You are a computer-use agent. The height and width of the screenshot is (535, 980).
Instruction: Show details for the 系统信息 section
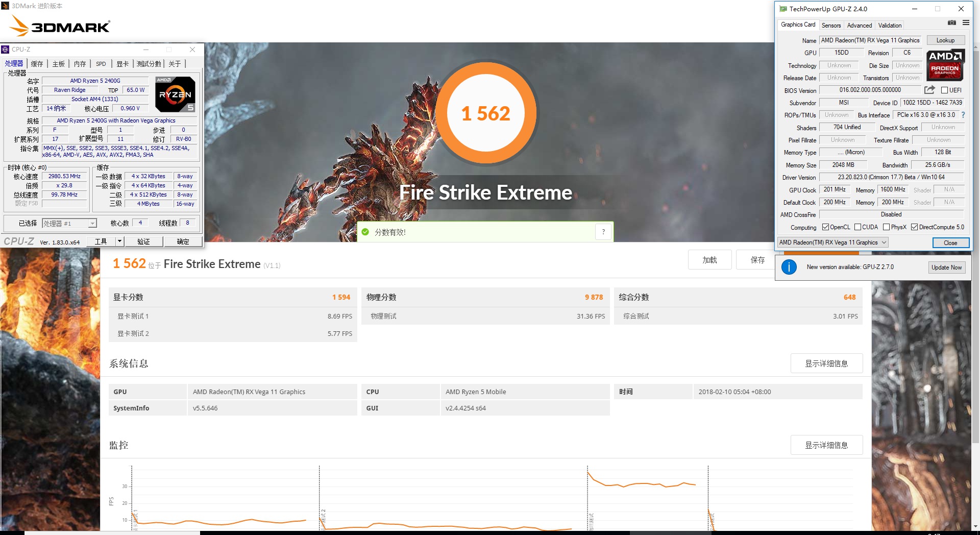pos(826,363)
